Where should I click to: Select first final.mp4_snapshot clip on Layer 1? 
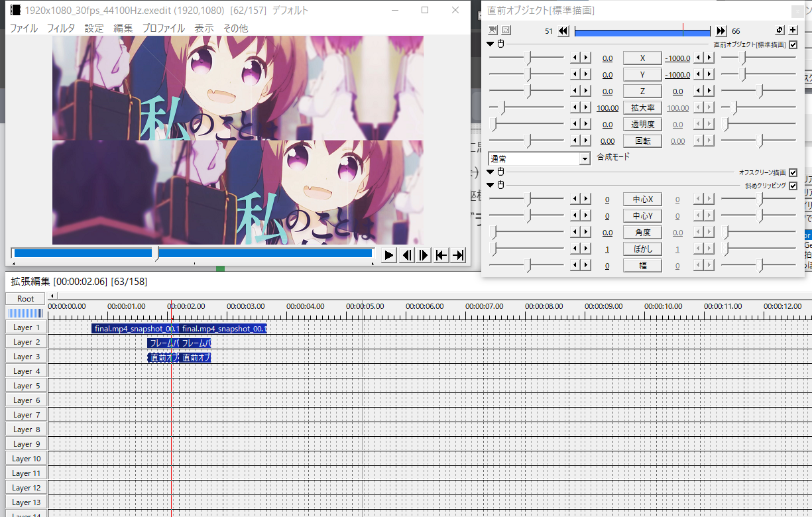click(136, 329)
